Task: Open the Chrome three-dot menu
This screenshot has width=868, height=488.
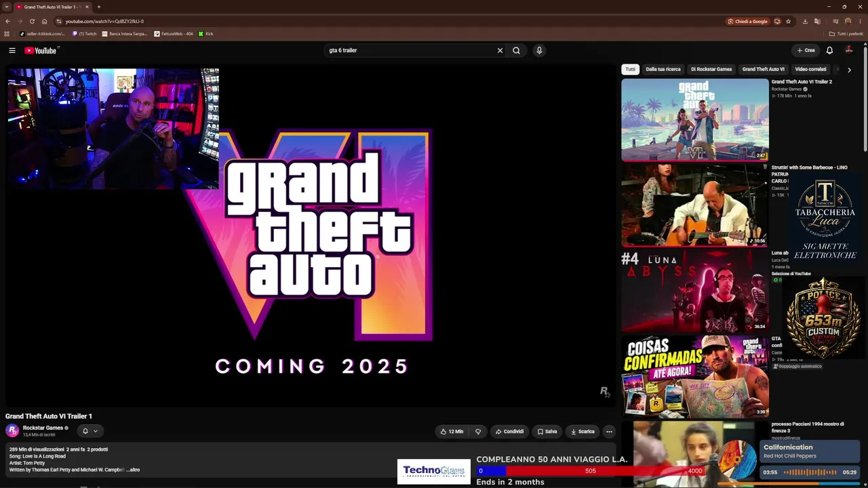Action: coord(861,21)
